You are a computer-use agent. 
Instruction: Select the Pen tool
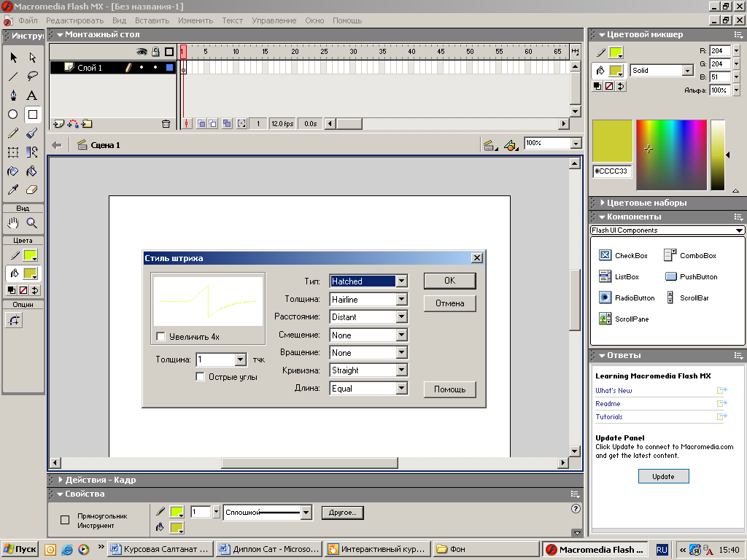pos(13,96)
